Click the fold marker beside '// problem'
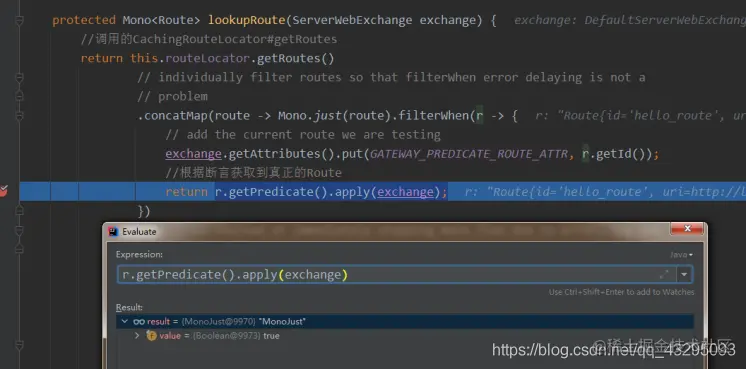 click(20, 97)
